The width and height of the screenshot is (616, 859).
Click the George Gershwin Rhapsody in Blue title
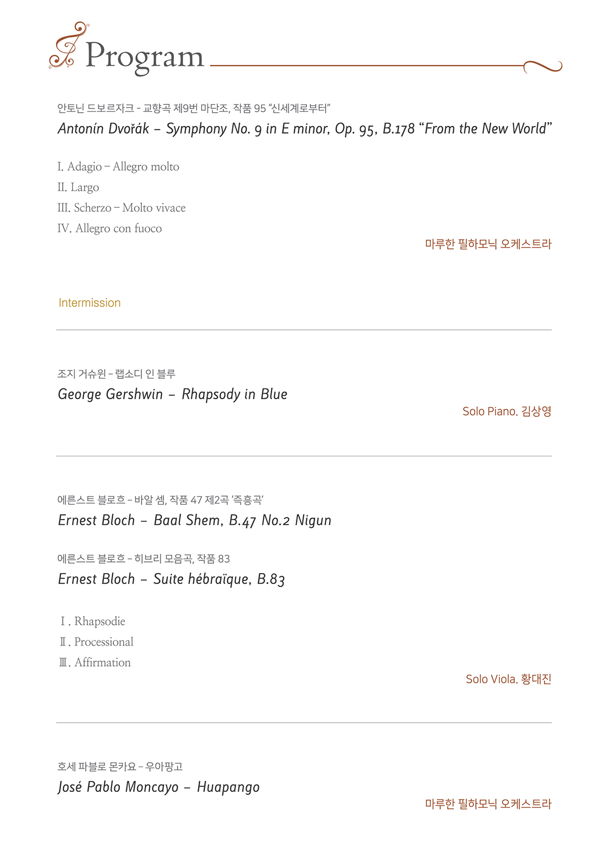[x=173, y=394]
